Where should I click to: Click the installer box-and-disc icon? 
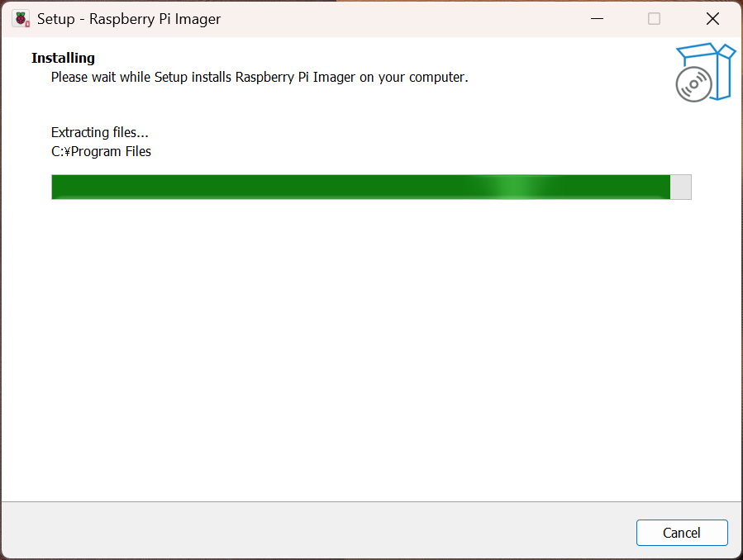[705, 73]
